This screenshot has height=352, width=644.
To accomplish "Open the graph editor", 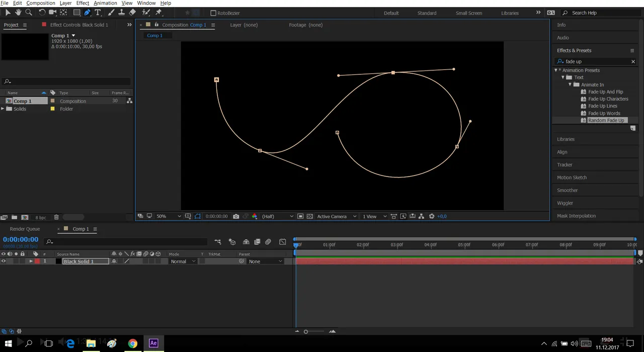I will click(283, 242).
